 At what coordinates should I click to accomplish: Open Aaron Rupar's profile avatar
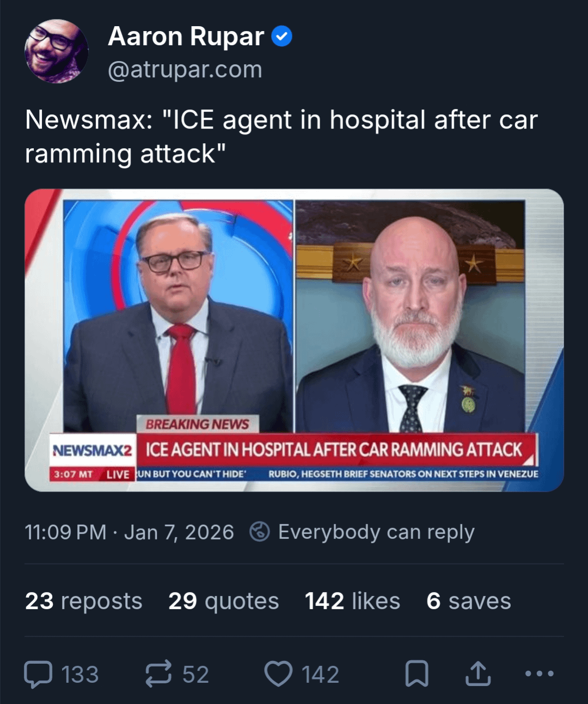(x=56, y=52)
